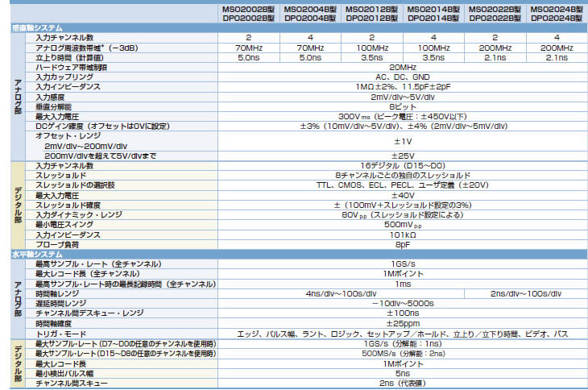Click the ±25ppm accuracy value
The height and width of the screenshot is (390, 588).
pyautogui.click(x=403, y=323)
